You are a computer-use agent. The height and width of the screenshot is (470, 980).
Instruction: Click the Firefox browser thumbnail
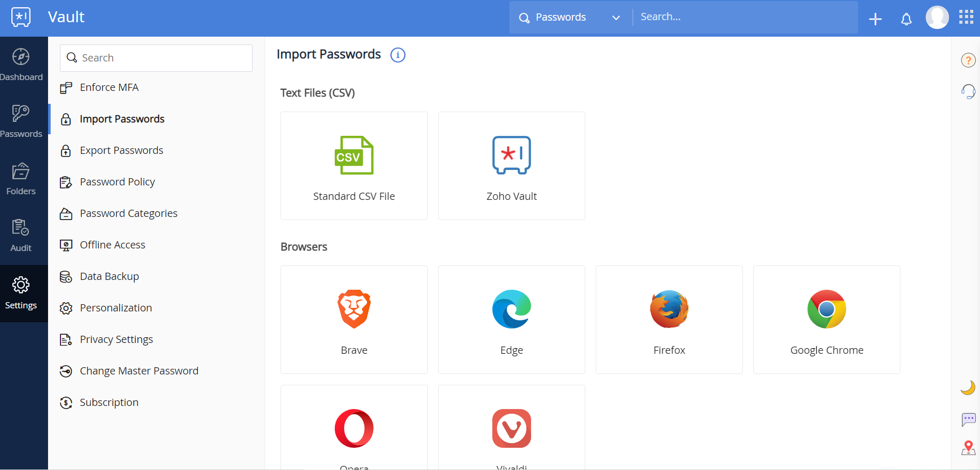pos(668,320)
